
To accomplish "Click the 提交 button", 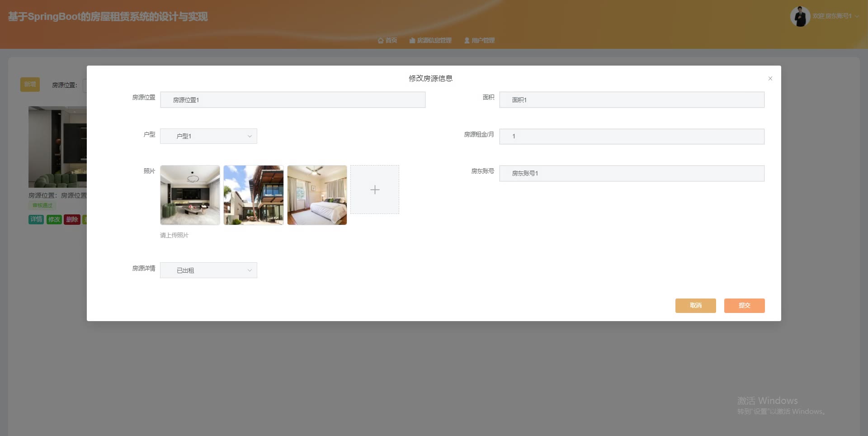I will (x=744, y=306).
